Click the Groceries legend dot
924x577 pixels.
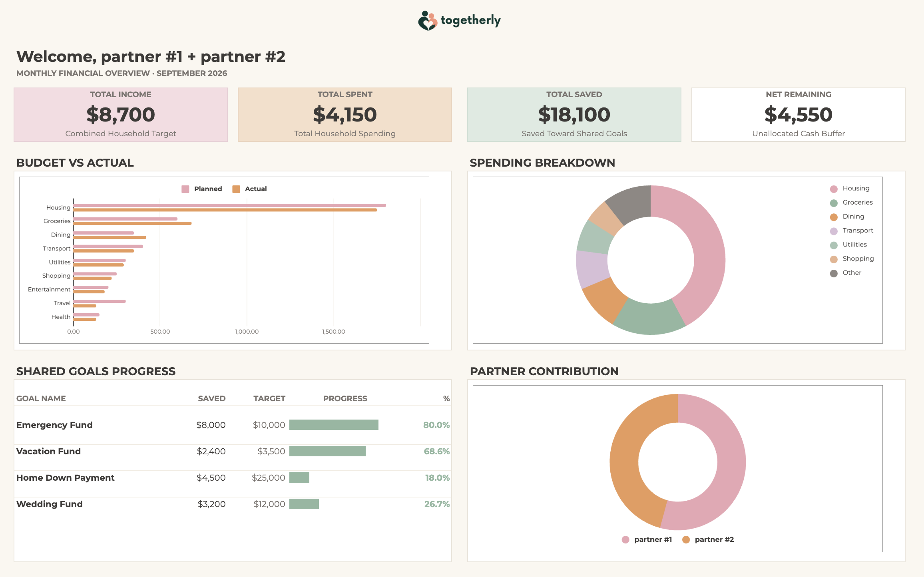(834, 203)
